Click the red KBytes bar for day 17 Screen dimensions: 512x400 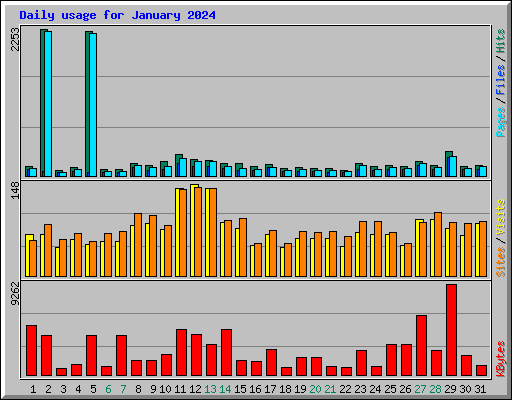[x=271, y=362]
